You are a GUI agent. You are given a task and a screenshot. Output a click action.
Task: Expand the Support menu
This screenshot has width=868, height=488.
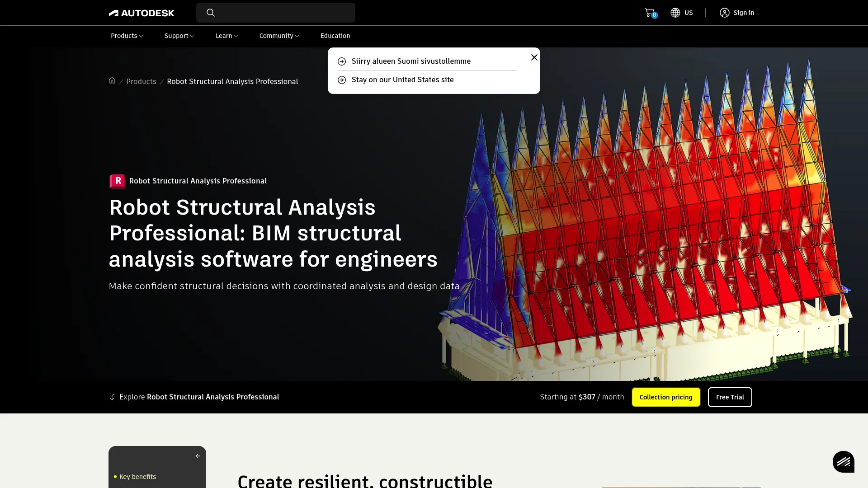(x=179, y=36)
